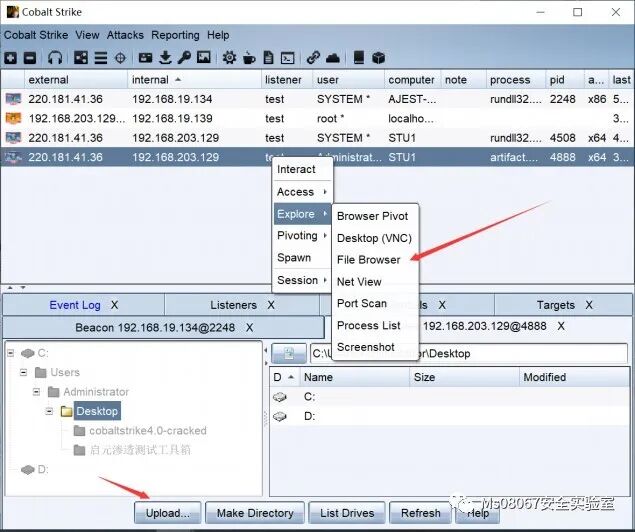This screenshot has width=635, height=532.
Task: Open the Cobalt Strike menu
Action: [36, 35]
